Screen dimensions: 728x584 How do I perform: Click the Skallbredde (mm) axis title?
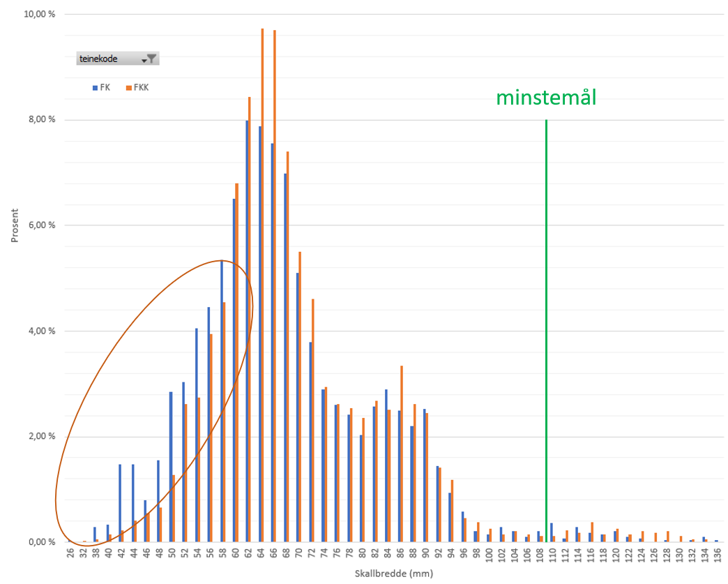(394, 574)
